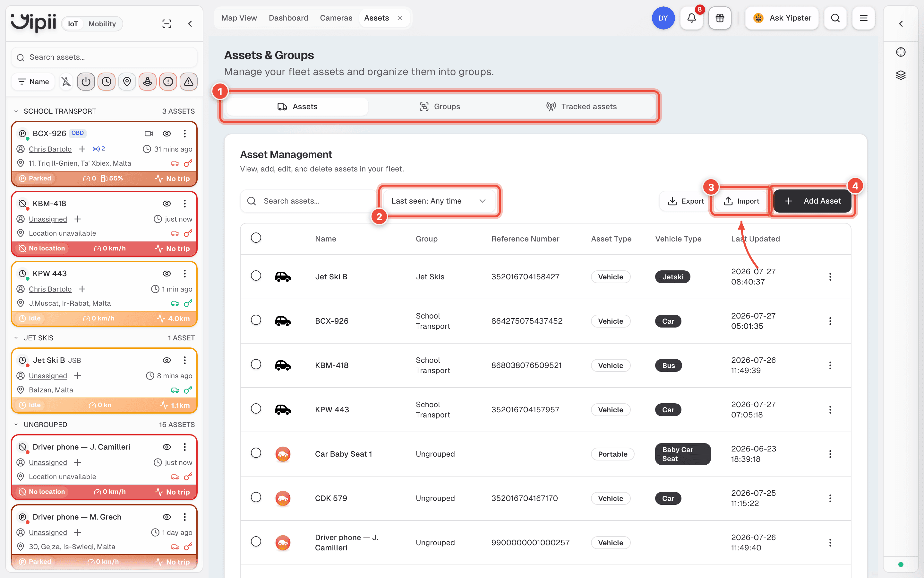
Task: Click the top-right search magnifier icon
Action: pyautogui.click(x=835, y=18)
